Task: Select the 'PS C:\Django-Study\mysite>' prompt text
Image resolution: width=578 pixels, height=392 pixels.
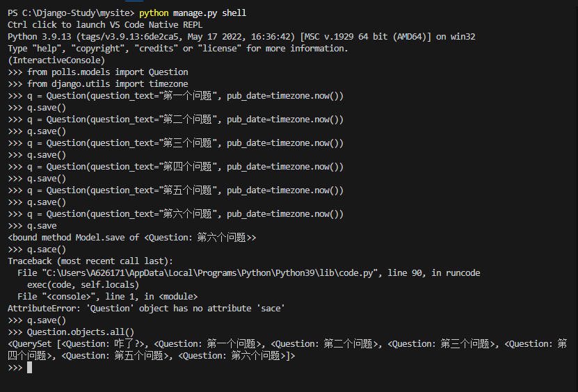Action: click(x=71, y=13)
